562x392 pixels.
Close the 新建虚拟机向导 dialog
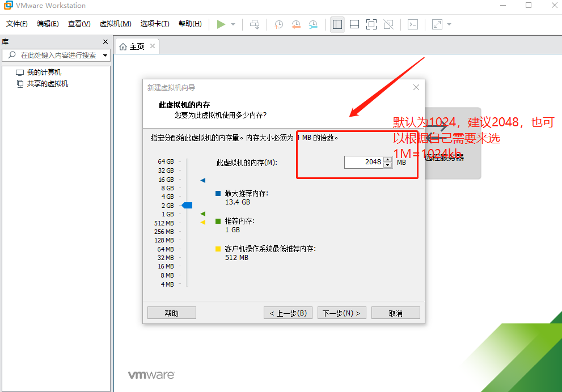(416, 87)
